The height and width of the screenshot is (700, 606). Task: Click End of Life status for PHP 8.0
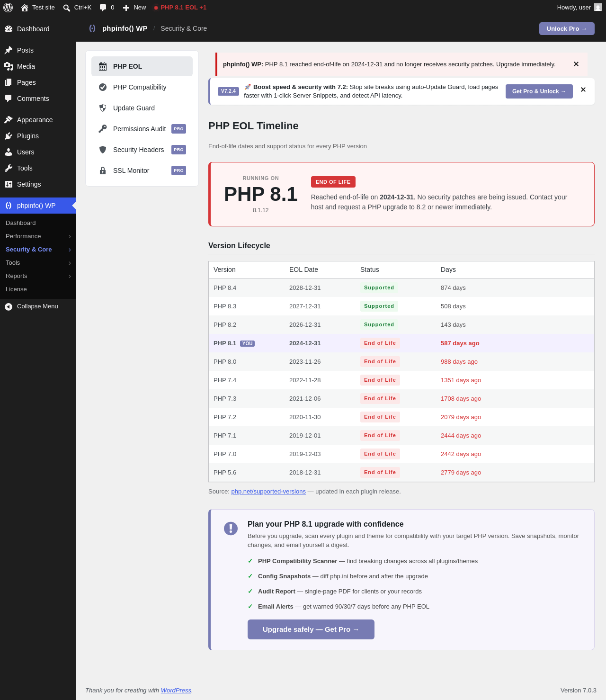click(x=380, y=362)
